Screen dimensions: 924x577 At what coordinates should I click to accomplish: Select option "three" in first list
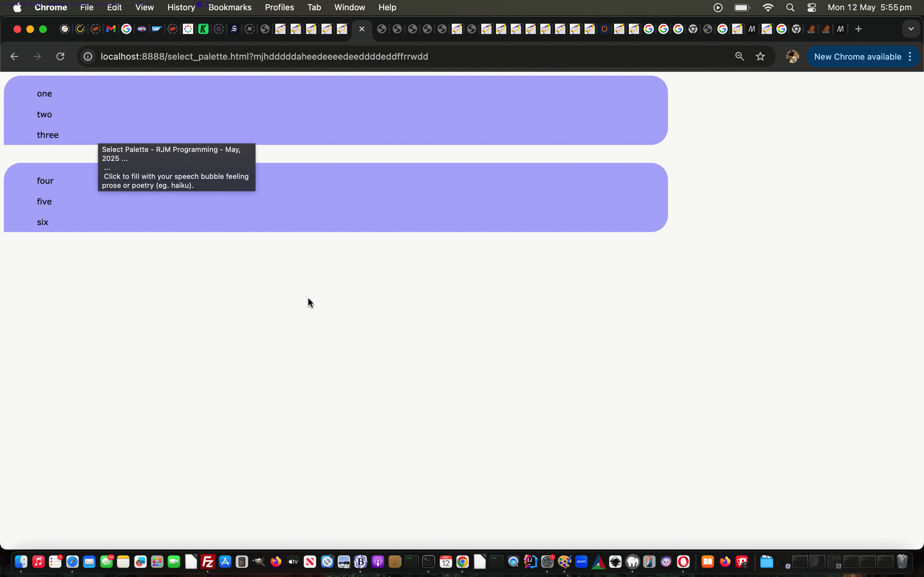coord(48,135)
